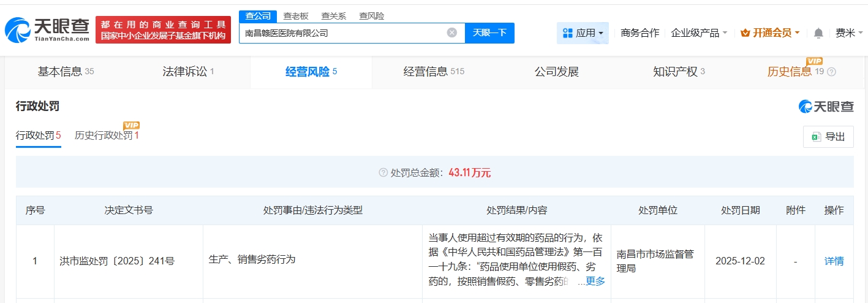Click the company name search input field
The height and width of the screenshot is (303, 868).
tap(343, 33)
